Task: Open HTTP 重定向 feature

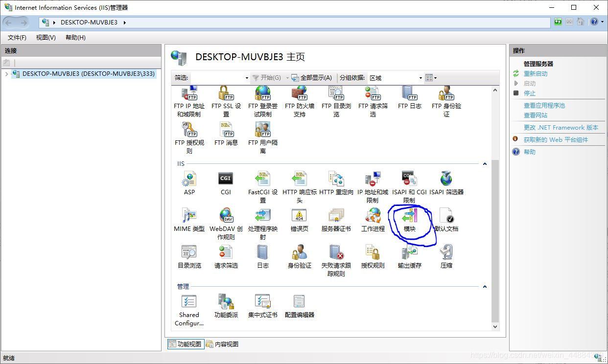Action: click(336, 183)
